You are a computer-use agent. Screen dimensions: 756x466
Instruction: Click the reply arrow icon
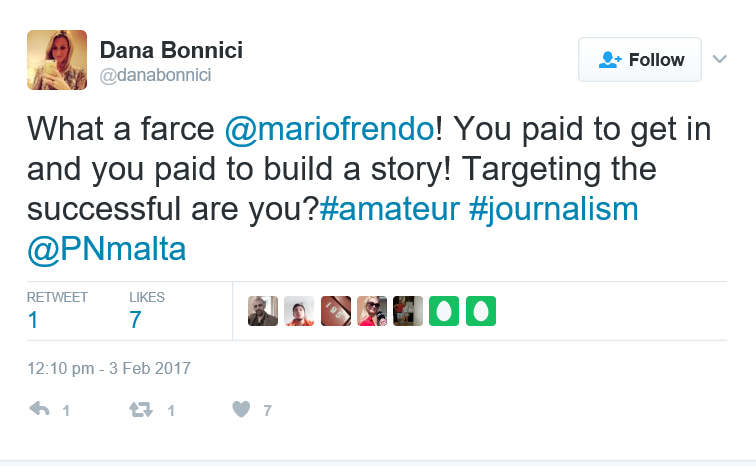tap(40, 410)
